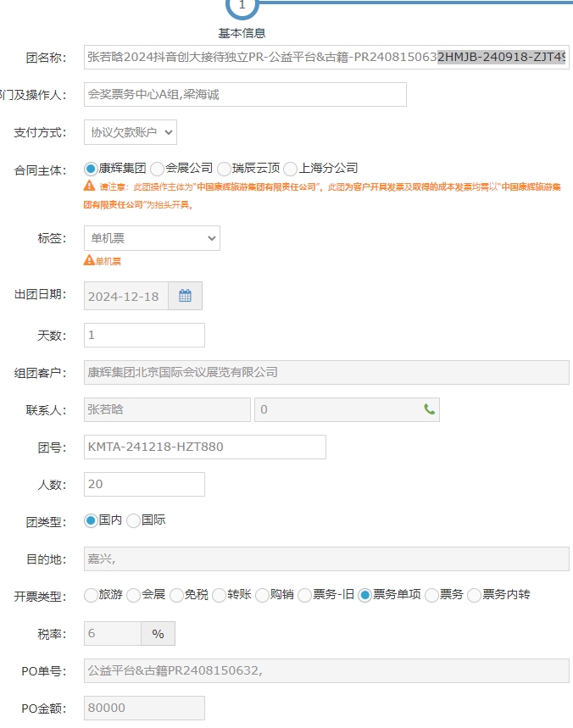Click the percent sign beside 税率

click(x=158, y=634)
